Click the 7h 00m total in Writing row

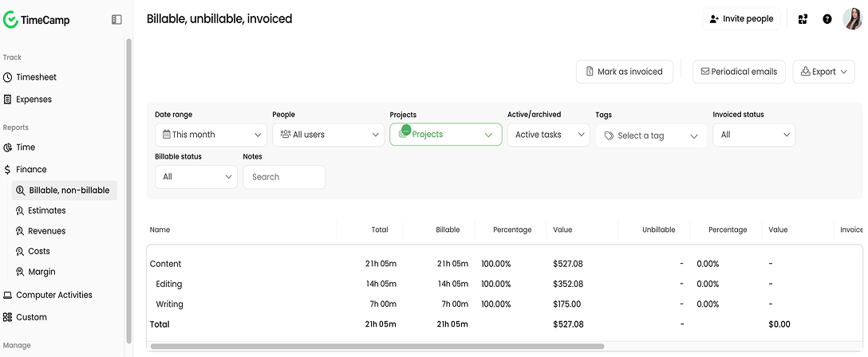point(385,304)
